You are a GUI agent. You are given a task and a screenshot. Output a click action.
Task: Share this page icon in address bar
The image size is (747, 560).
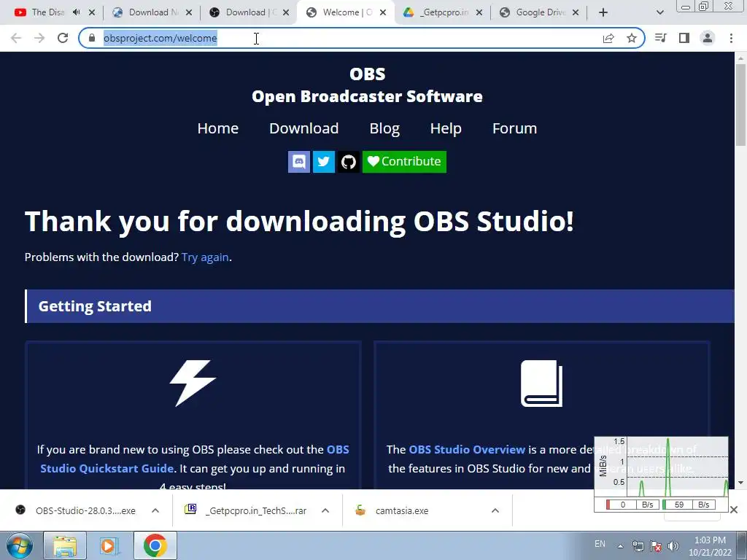pos(608,38)
